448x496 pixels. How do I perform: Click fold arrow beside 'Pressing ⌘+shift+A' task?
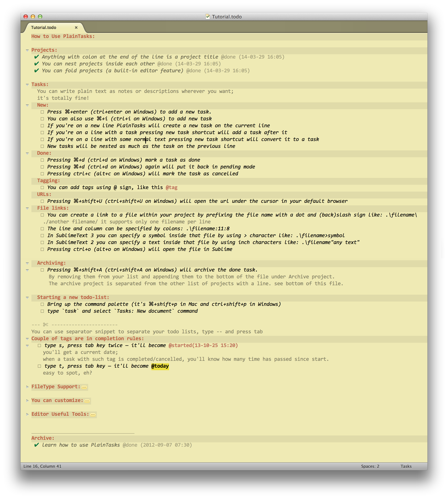pos(27,270)
